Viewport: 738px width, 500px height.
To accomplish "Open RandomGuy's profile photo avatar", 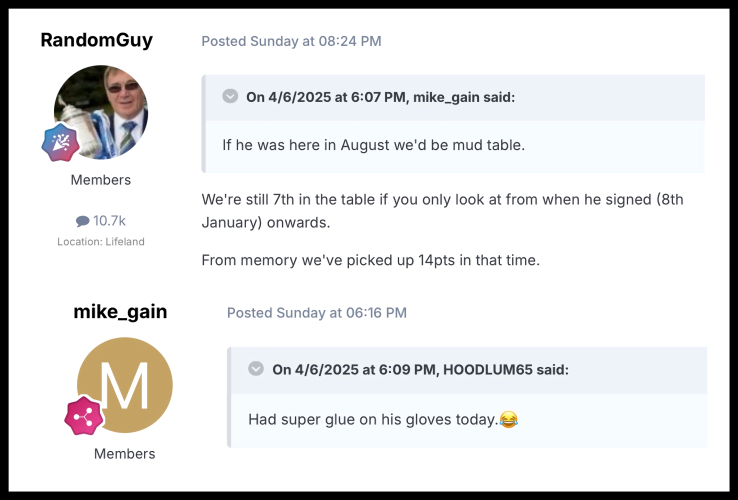I will [100, 111].
